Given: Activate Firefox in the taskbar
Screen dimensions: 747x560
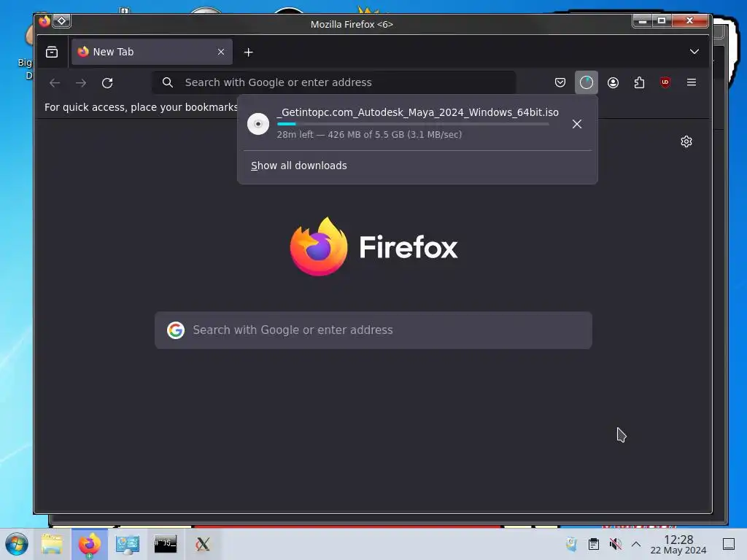Looking at the screenshot, I should coord(90,544).
